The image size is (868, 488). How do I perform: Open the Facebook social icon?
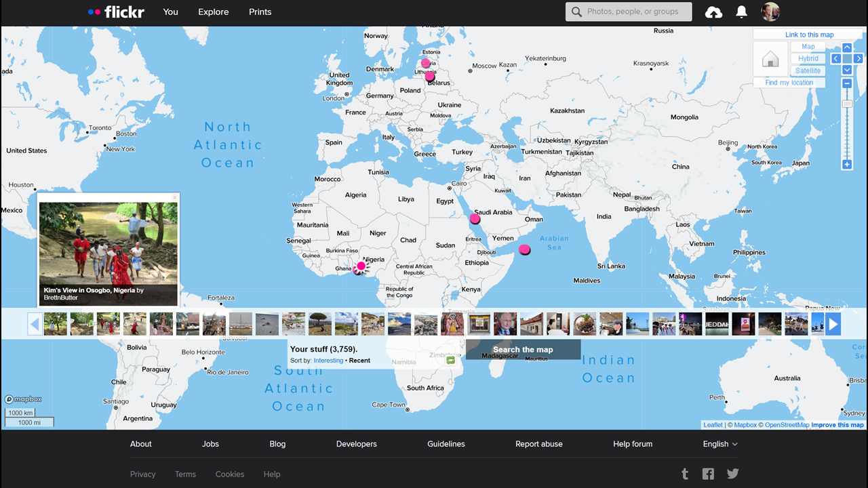709,474
